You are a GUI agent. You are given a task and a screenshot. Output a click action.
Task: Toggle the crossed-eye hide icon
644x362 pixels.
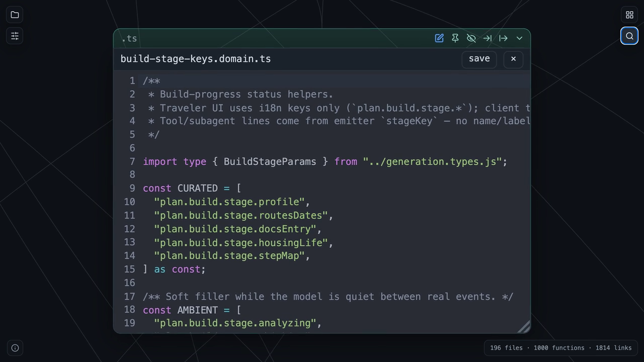point(471,38)
